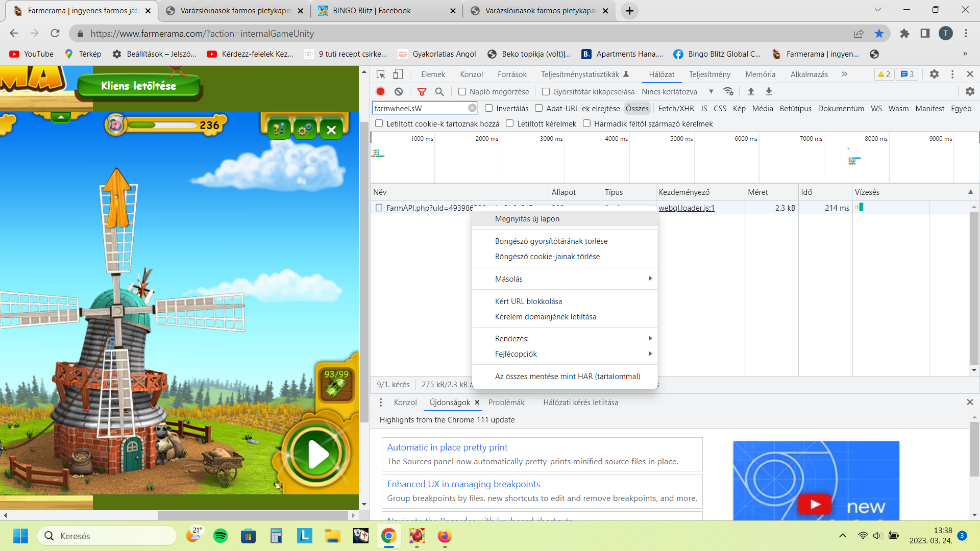Screen dimensions: 980x551
Task: Open the network search magnifier icon
Action: coord(439,92)
